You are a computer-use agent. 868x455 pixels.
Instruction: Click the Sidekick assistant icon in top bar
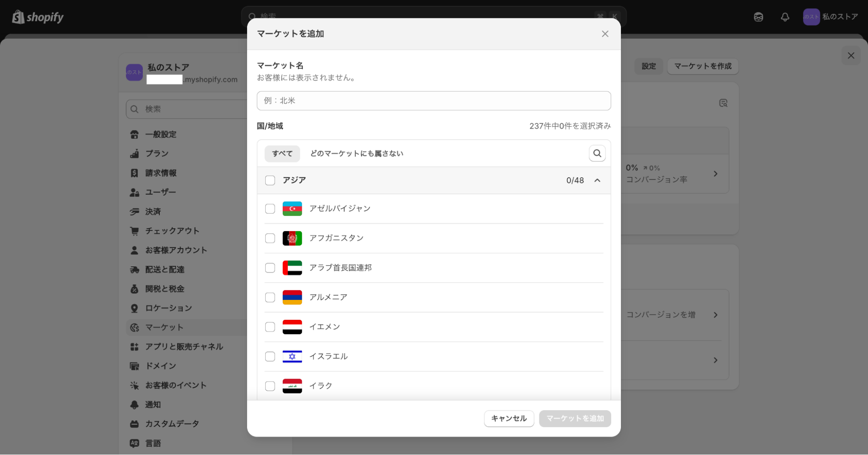coord(758,17)
